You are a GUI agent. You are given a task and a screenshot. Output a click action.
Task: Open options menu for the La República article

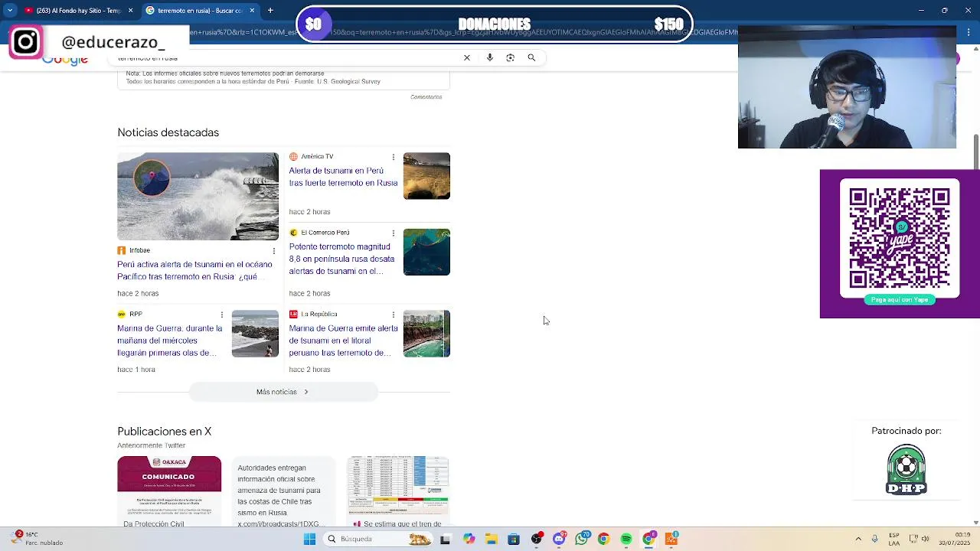point(394,315)
